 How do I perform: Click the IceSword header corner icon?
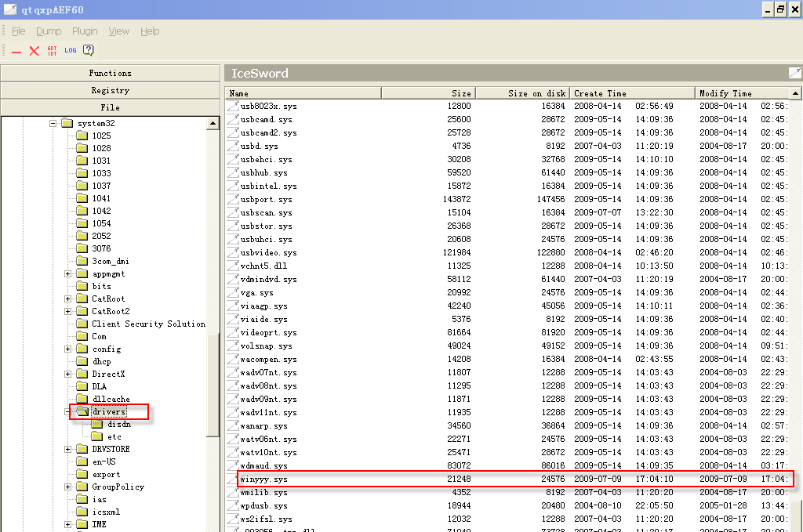[794, 73]
